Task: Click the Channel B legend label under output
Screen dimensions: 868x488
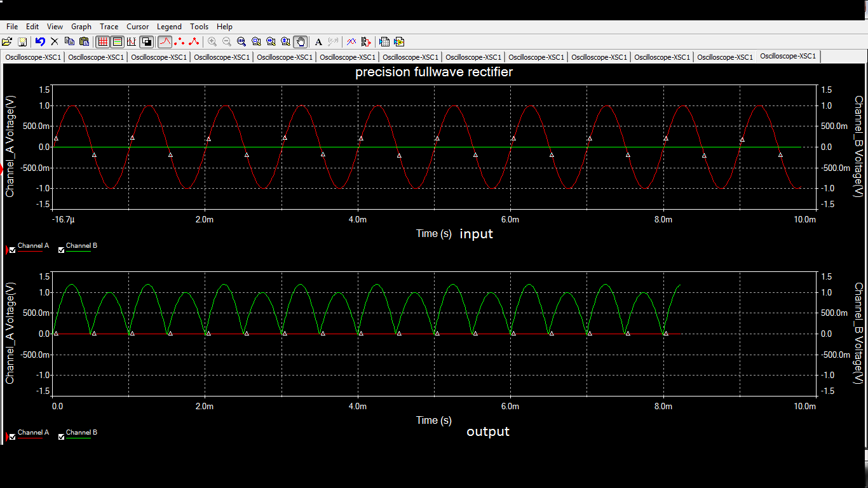Action: tap(81, 433)
